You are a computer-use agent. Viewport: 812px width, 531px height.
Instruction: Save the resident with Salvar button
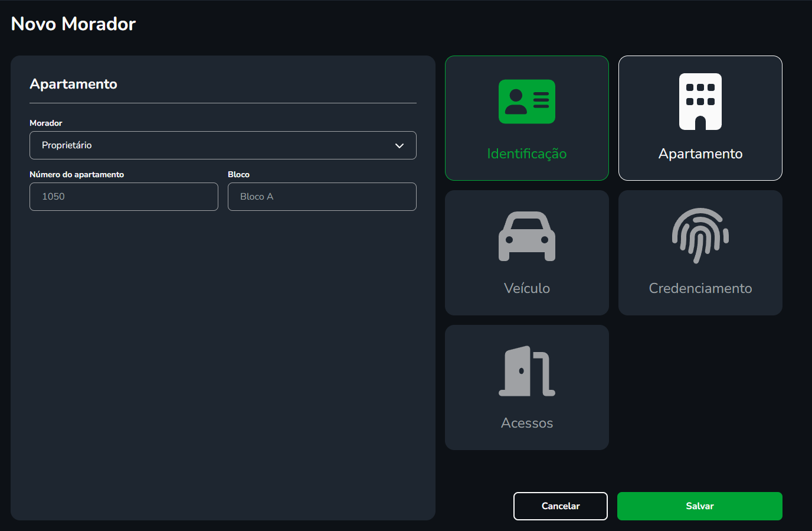[699, 506]
